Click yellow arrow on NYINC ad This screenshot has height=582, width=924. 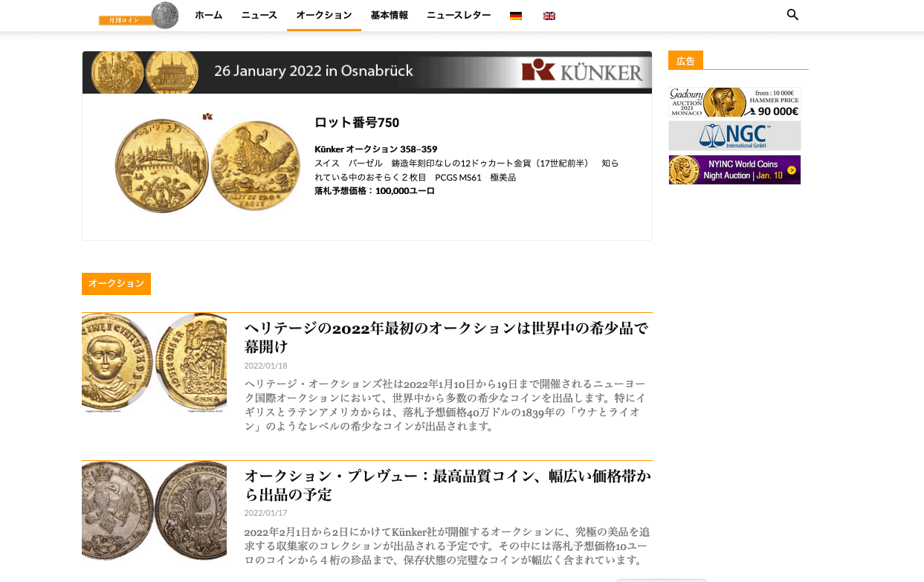[792, 170]
